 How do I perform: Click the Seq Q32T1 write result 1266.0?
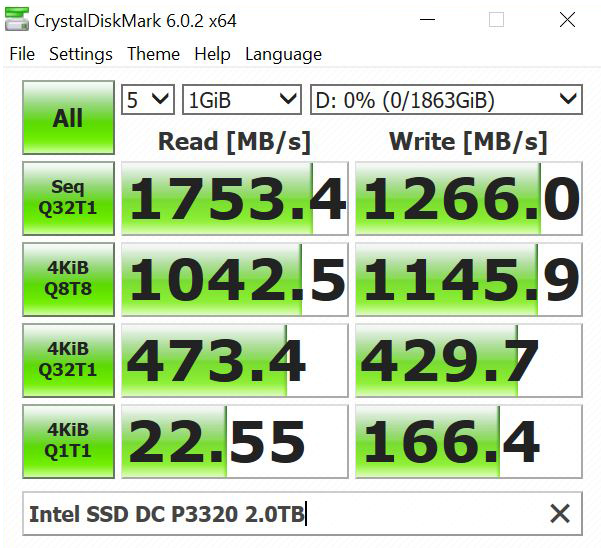[x=469, y=199]
